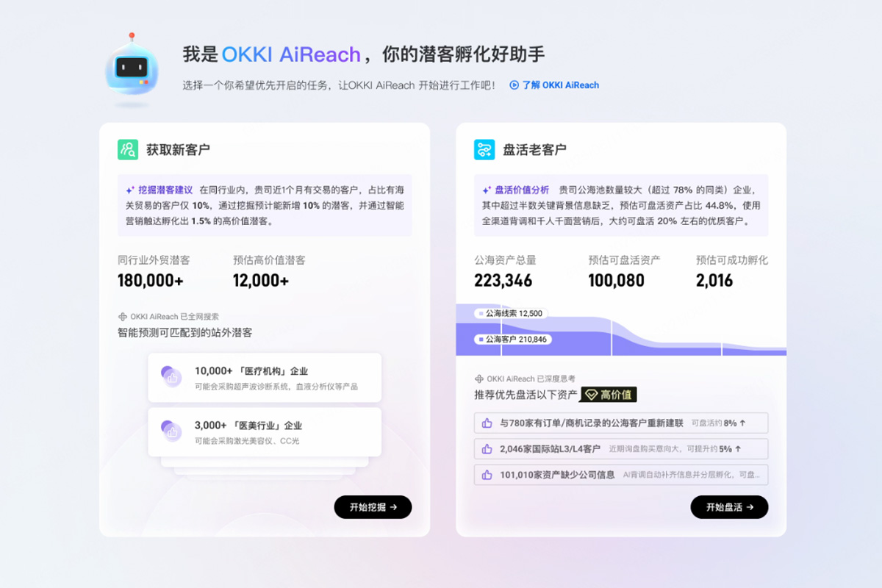Click the thumbs-up icon beside 医疗机构 企业

(171, 377)
